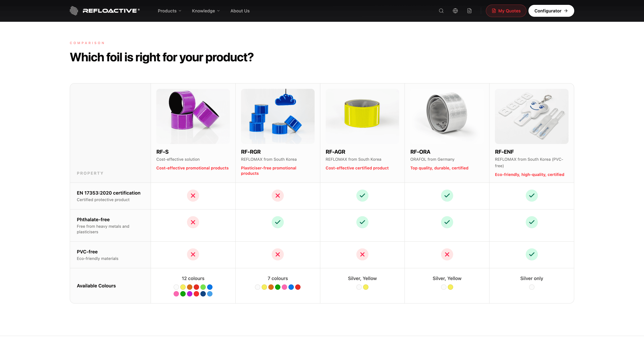Open RF-S purple slap bands image
Screen dimensions: 644x362
193,116
